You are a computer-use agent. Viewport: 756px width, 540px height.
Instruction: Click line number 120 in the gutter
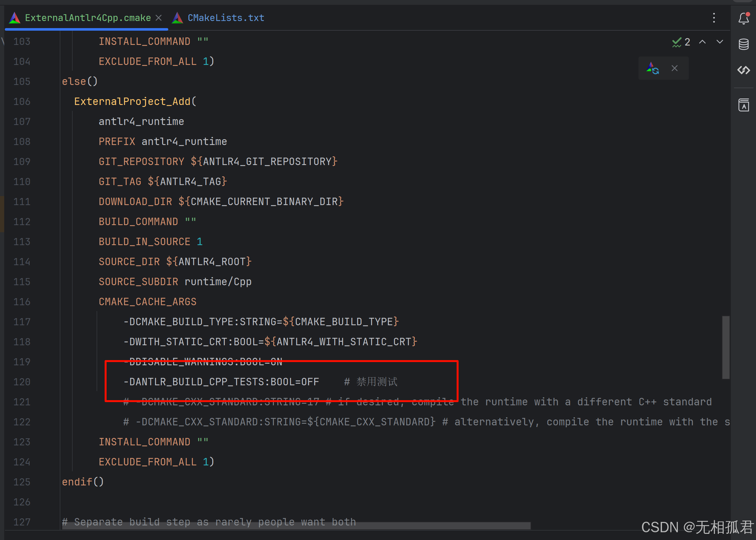[21, 382]
